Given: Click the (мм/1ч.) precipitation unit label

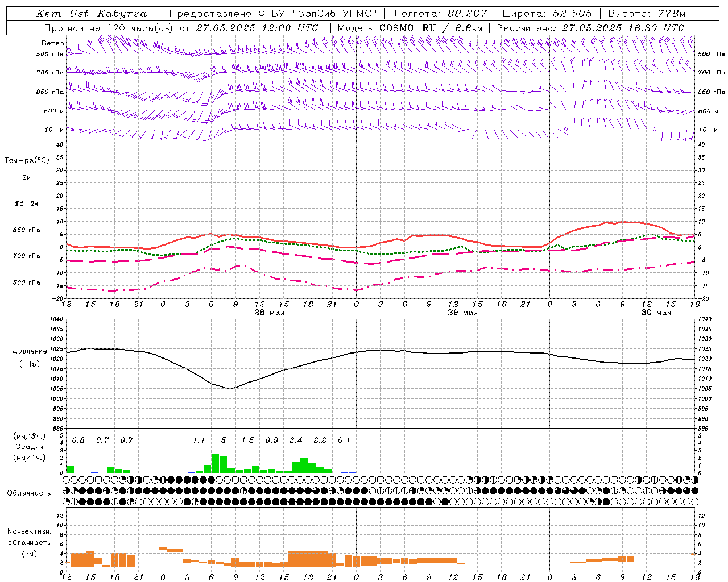Looking at the screenshot, I should 29,458.
